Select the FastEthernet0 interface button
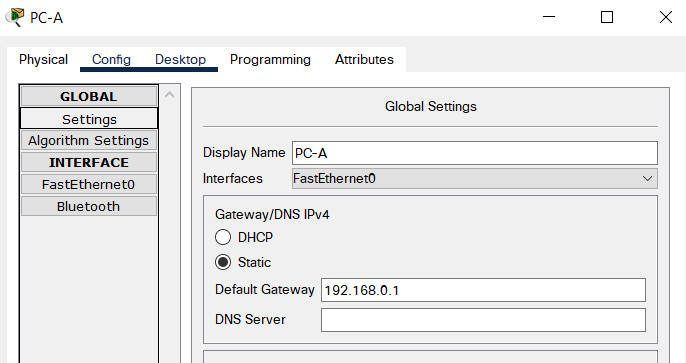Image resolution: width=686 pixels, height=363 pixels. tap(89, 184)
